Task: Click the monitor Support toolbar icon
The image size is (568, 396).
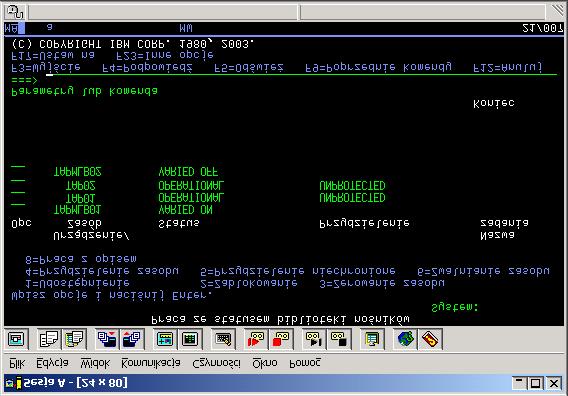Action: (x=372, y=339)
